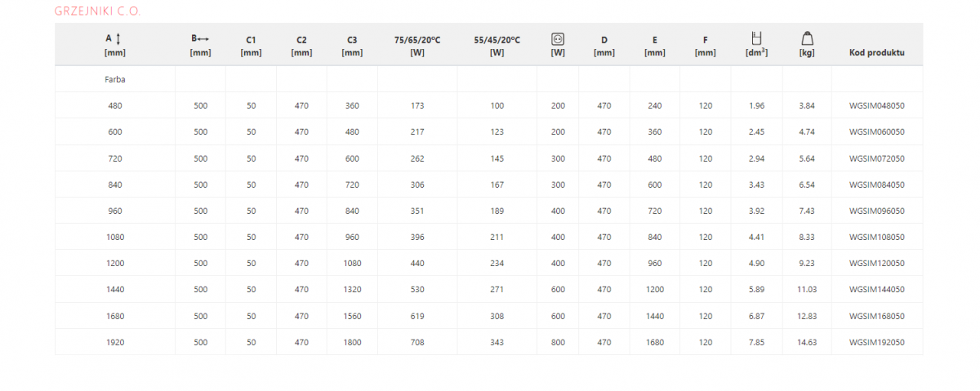Click the height arrow icon beside A
The image size is (980, 391).
119,38
